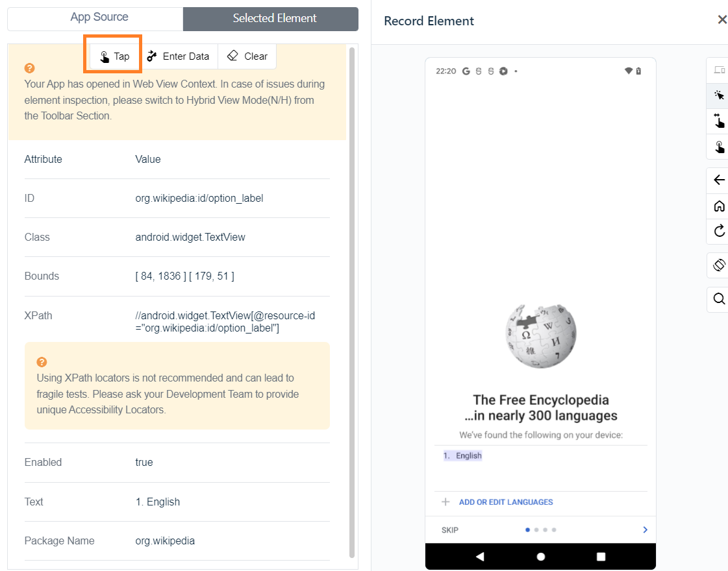
Task: Click the Clear button
Action: click(x=247, y=56)
